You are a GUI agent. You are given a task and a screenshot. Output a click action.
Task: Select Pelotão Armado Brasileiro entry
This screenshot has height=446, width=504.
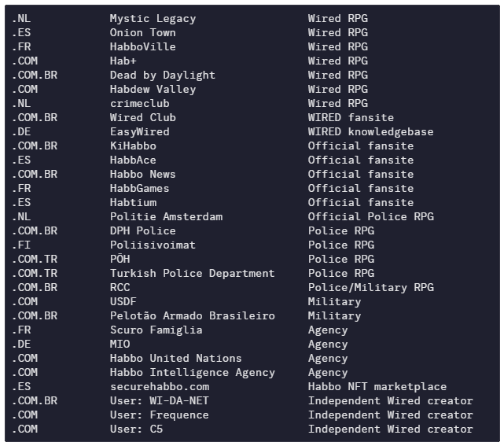(192, 315)
